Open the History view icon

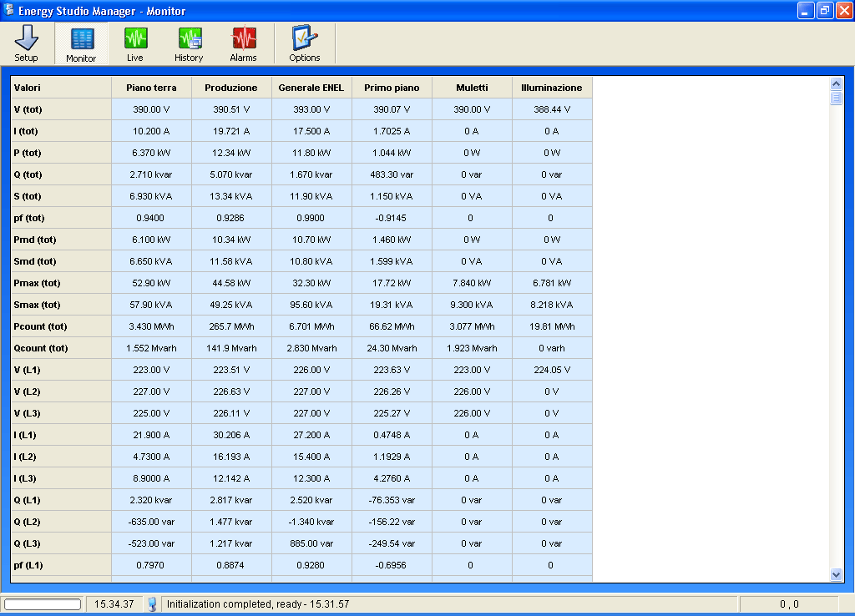(189, 43)
